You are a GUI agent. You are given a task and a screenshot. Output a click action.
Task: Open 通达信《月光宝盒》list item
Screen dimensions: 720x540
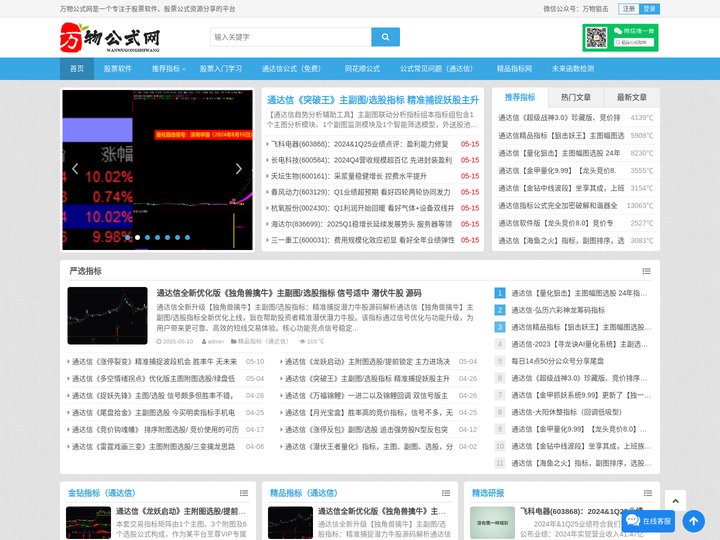(x=369, y=413)
